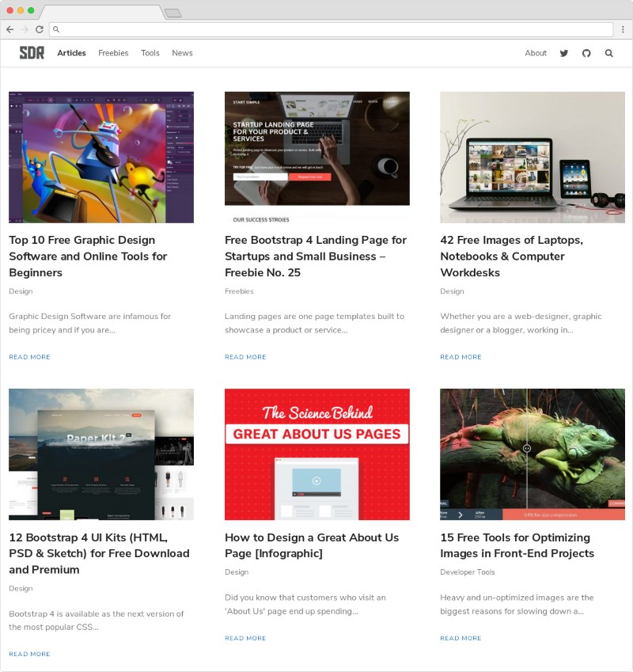This screenshot has width=633, height=672.
Task: Open the Tools section from the menu
Action: [150, 53]
